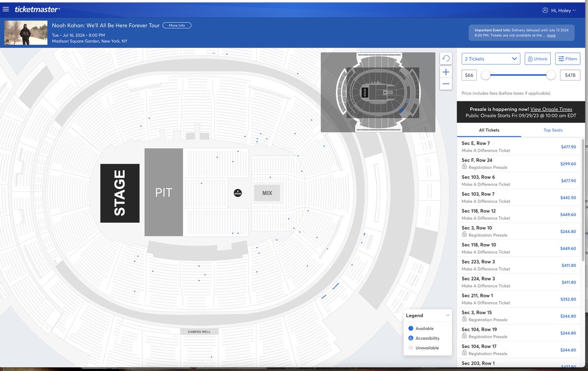Image resolution: width=588 pixels, height=371 pixels.
Task: Click lock icon beside Sec 3 Row 10 presale
Action: [x=464, y=235]
